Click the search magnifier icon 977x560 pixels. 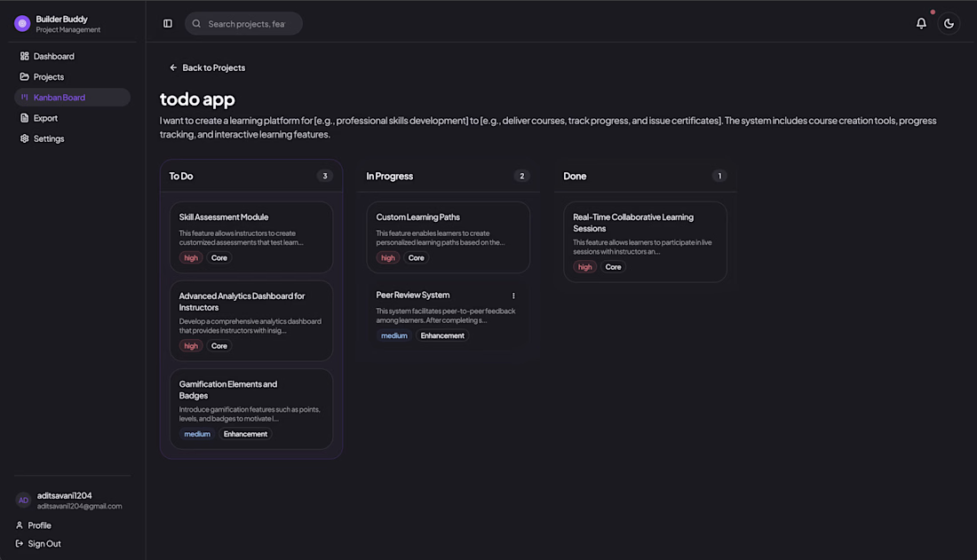click(x=196, y=24)
